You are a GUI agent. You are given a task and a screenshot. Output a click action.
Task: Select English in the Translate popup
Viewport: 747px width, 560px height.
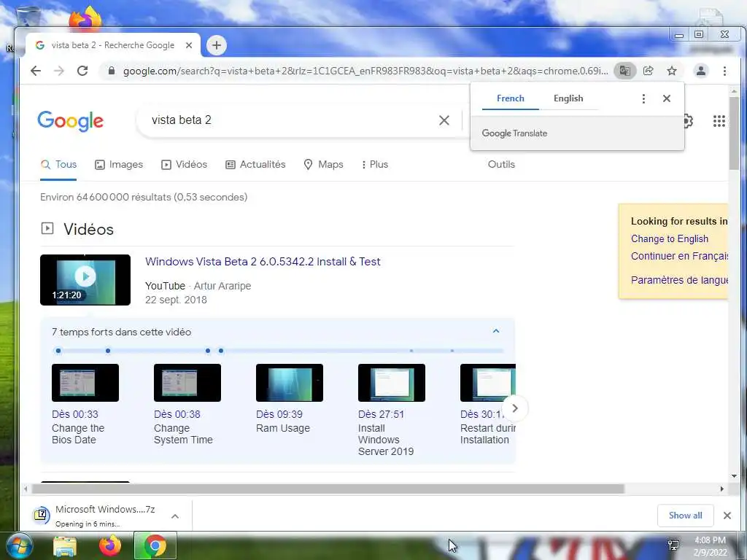click(x=568, y=98)
